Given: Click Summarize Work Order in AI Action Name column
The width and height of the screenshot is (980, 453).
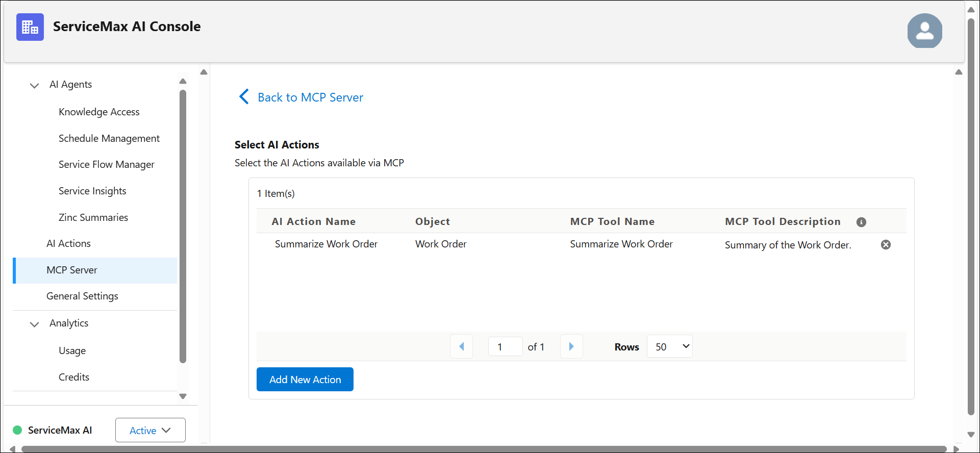Looking at the screenshot, I should [326, 244].
